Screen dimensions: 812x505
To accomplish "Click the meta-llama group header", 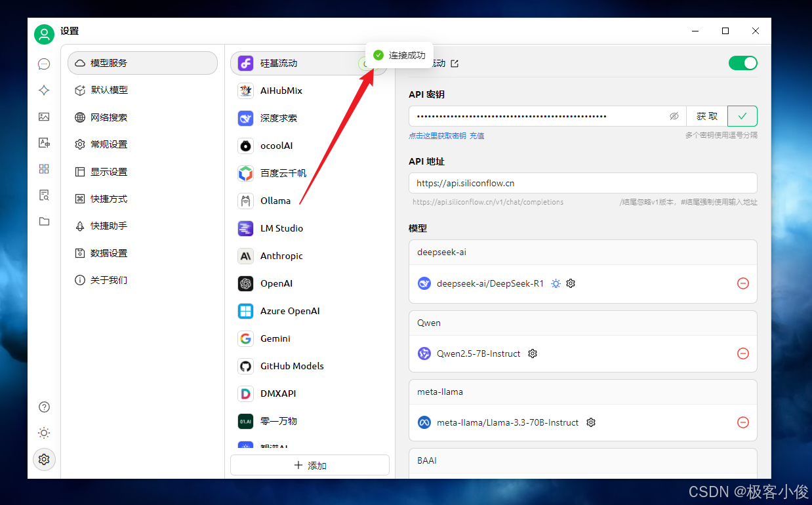I will (583, 392).
